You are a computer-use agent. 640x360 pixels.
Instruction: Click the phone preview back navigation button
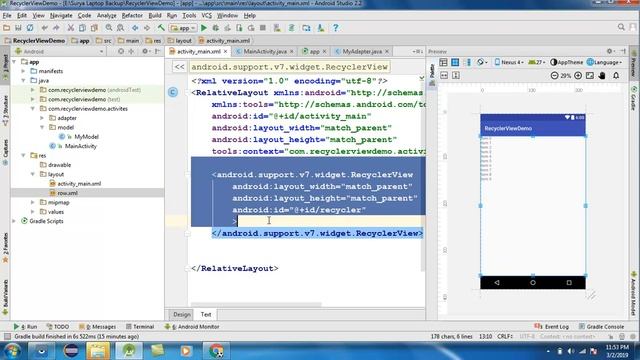pos(497,282)
